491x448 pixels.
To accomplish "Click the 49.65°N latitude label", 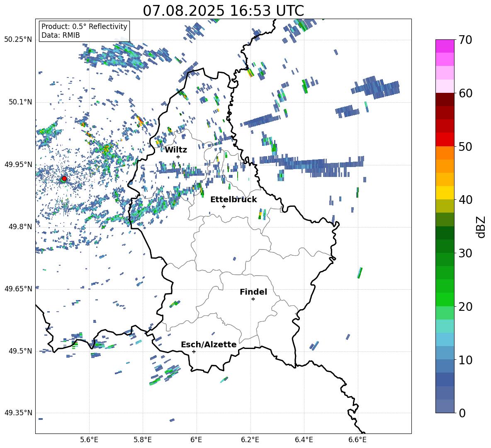I will point(18,288).
